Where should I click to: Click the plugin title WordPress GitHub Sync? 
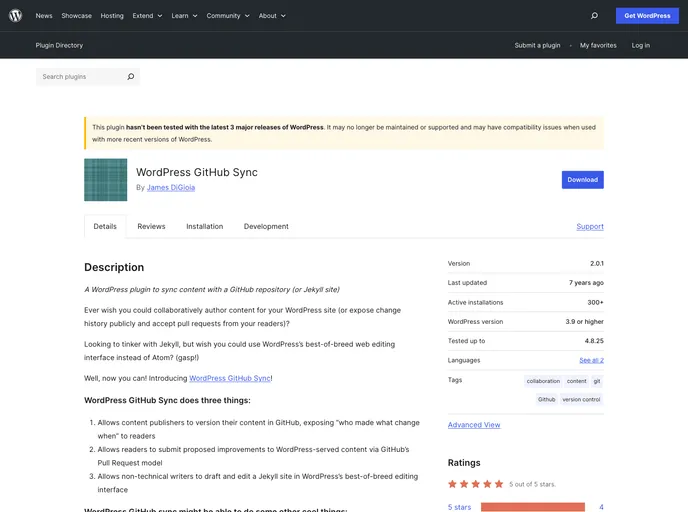coord(197,172)
